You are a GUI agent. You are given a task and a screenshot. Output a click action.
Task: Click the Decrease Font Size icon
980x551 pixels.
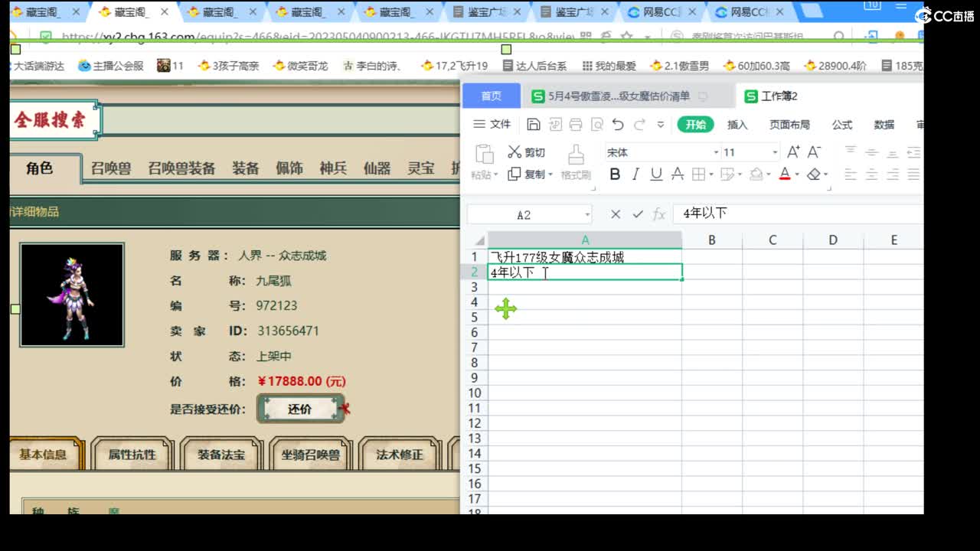click(814, 152)
